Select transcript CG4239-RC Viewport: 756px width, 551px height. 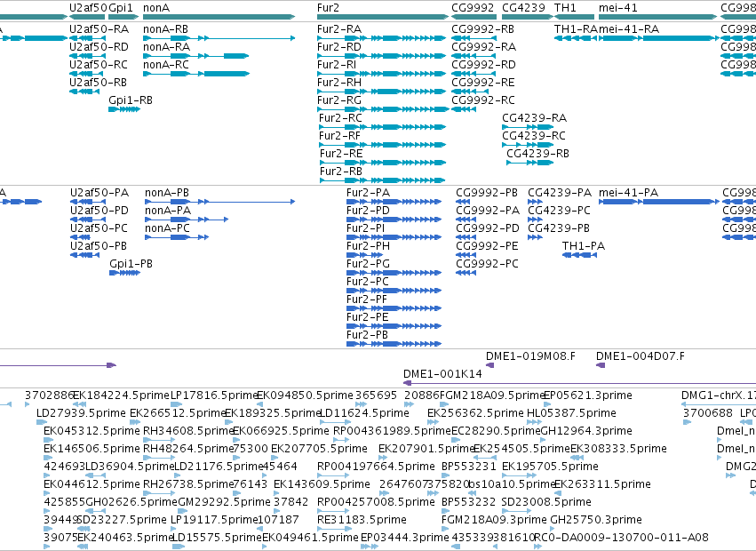(528, 145)
